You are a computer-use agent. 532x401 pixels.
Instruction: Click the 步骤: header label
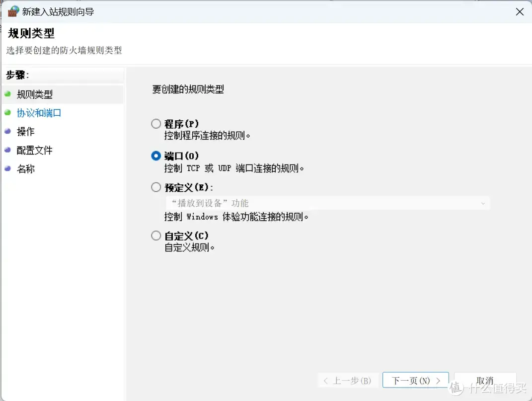(17, 75)
